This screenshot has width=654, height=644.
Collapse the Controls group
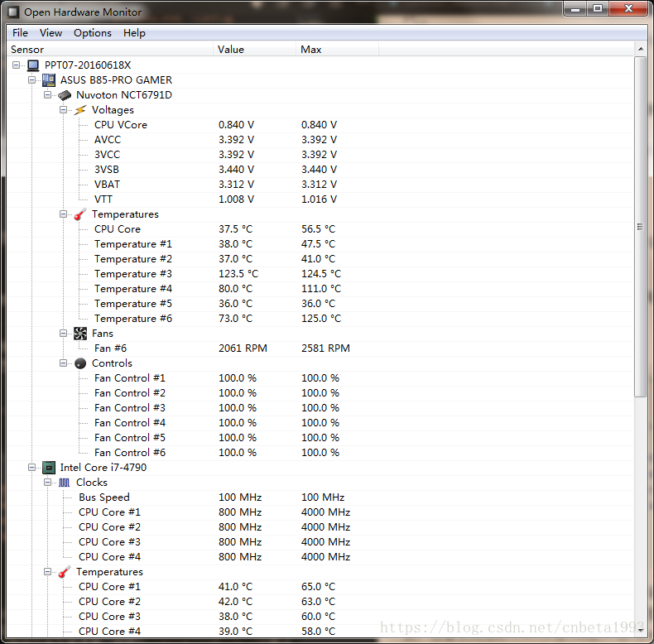64,363
